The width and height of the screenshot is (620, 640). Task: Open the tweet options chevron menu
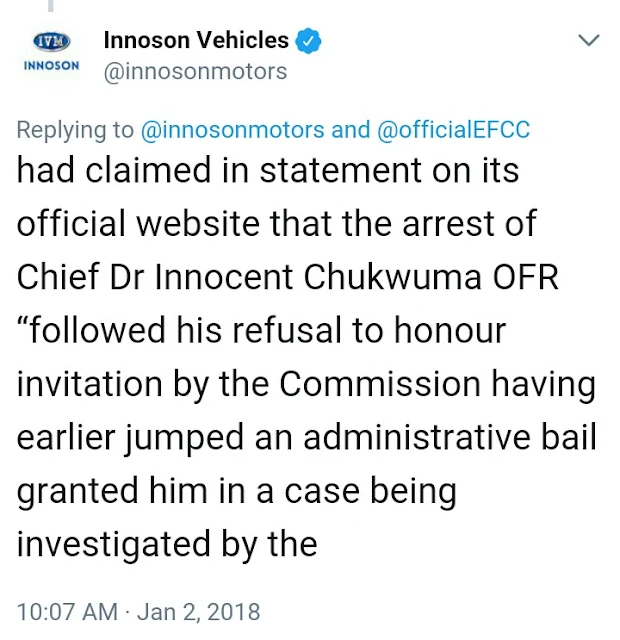(589, 40)
